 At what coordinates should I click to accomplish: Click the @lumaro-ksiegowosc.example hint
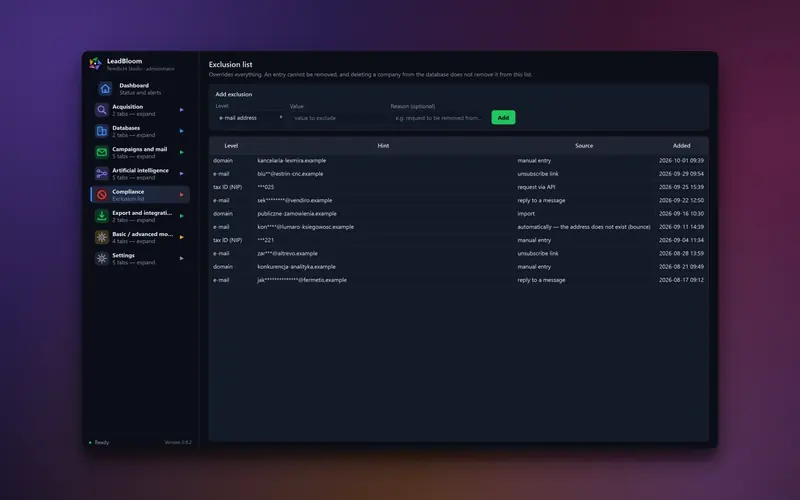point(306,227)
